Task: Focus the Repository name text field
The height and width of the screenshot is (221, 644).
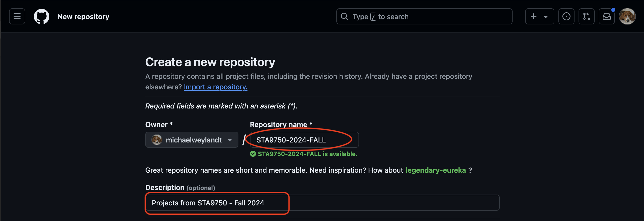Action: 304,140
